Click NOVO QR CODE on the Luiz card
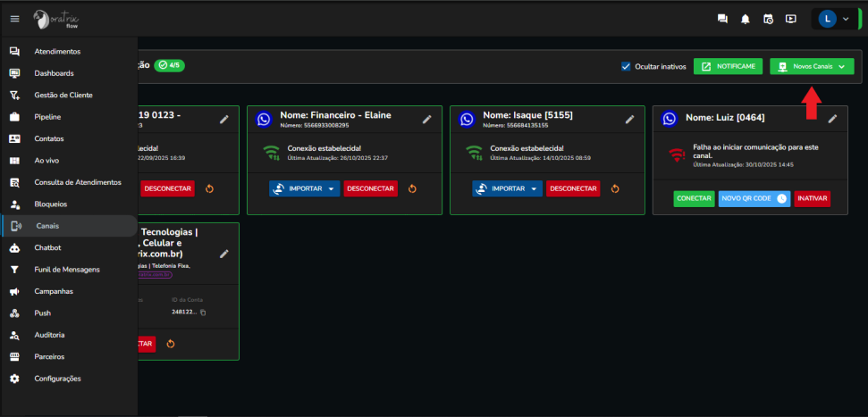This screenshot has width=868, height=417. tap(754, 198)
